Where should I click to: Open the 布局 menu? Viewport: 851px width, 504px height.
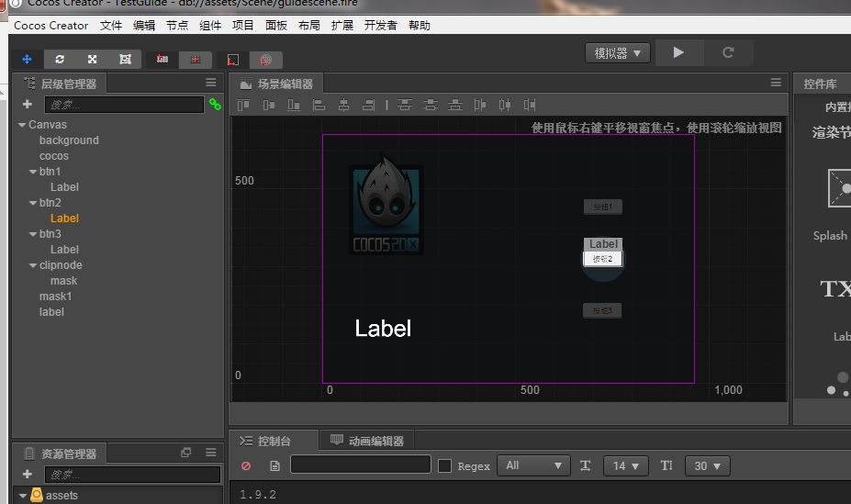point(308,26)
